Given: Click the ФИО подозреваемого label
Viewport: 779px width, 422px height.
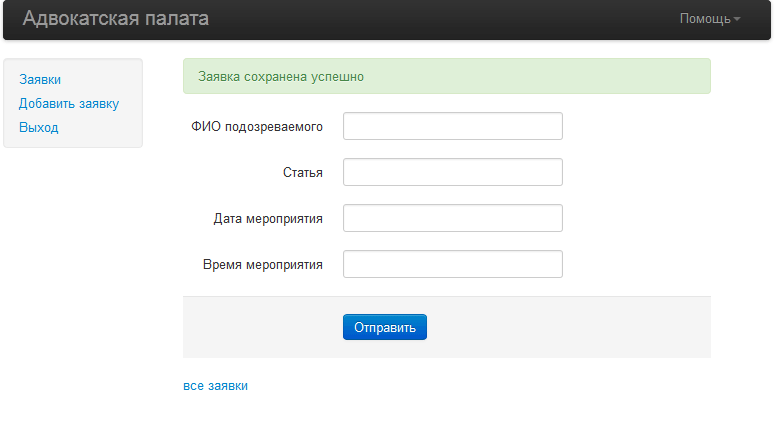Looking at the screenshot, I should 257,127.
